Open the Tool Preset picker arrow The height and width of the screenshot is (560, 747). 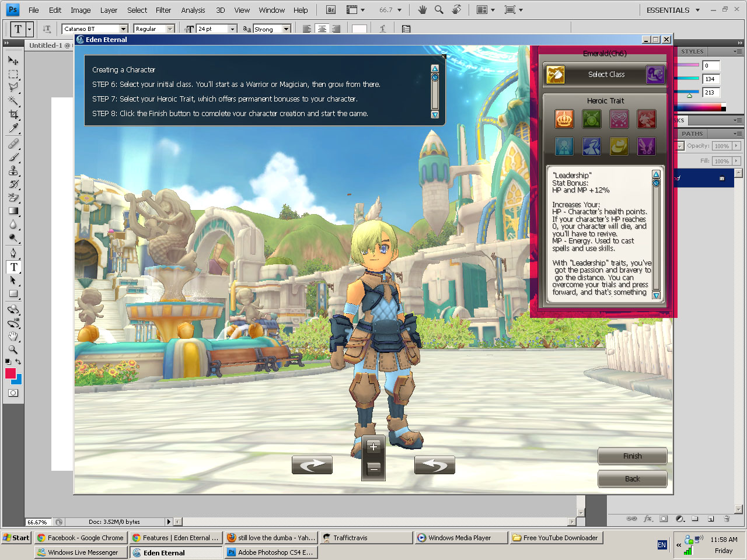29,29
